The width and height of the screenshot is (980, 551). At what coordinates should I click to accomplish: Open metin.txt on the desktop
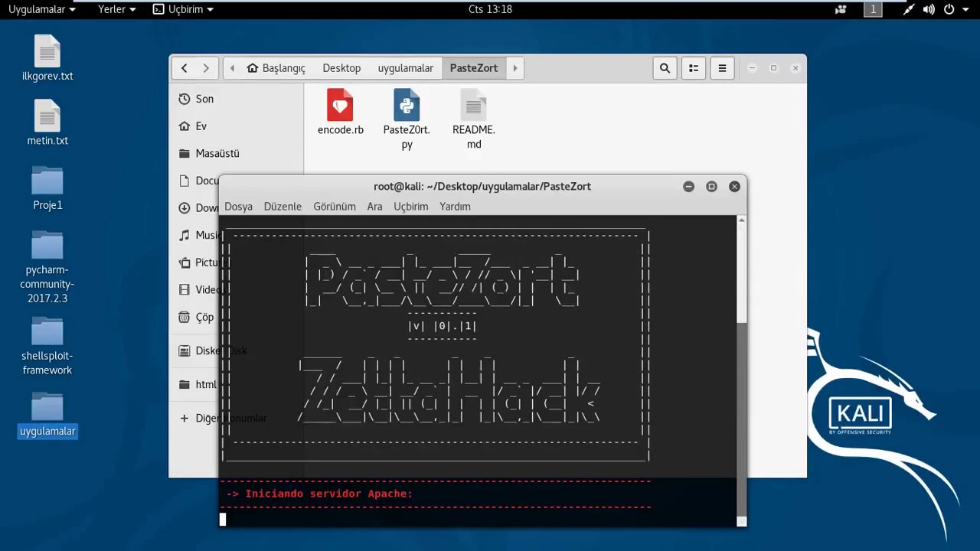coord(47,122)
